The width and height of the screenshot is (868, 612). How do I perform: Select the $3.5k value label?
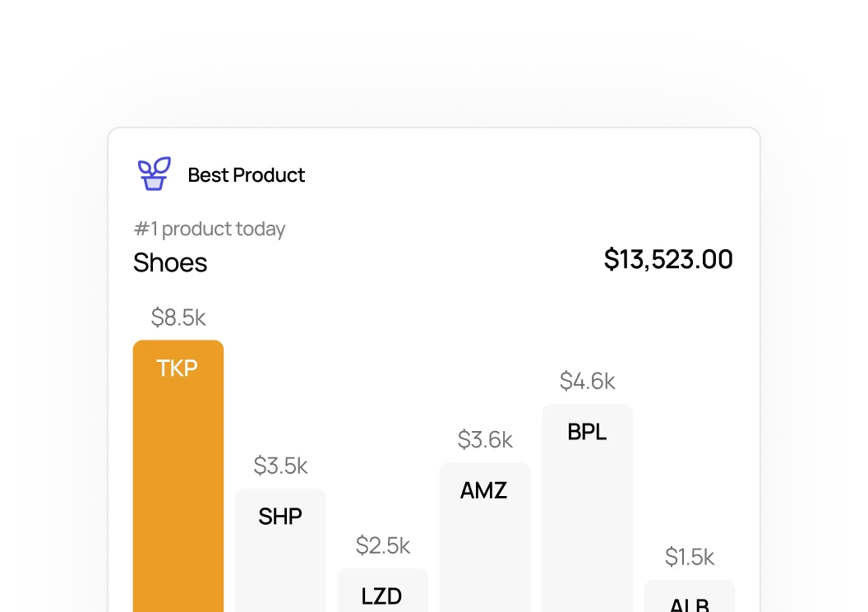[280, 466]
